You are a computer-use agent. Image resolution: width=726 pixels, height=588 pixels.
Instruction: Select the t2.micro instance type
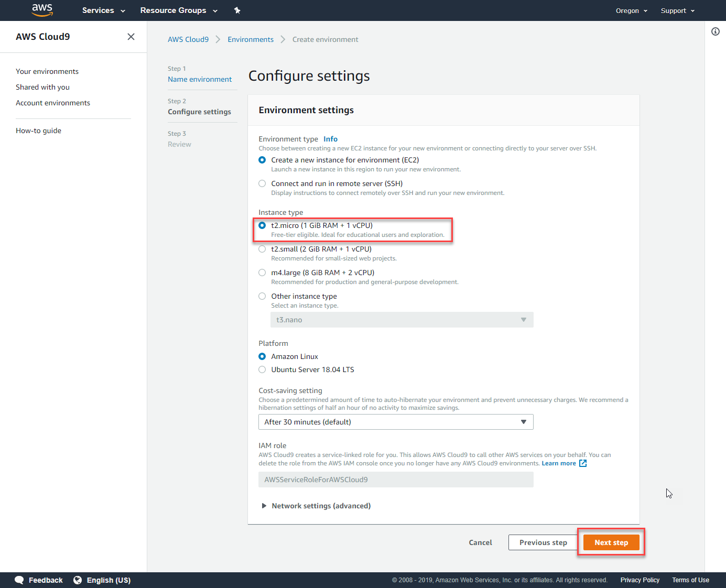(262, 225)
